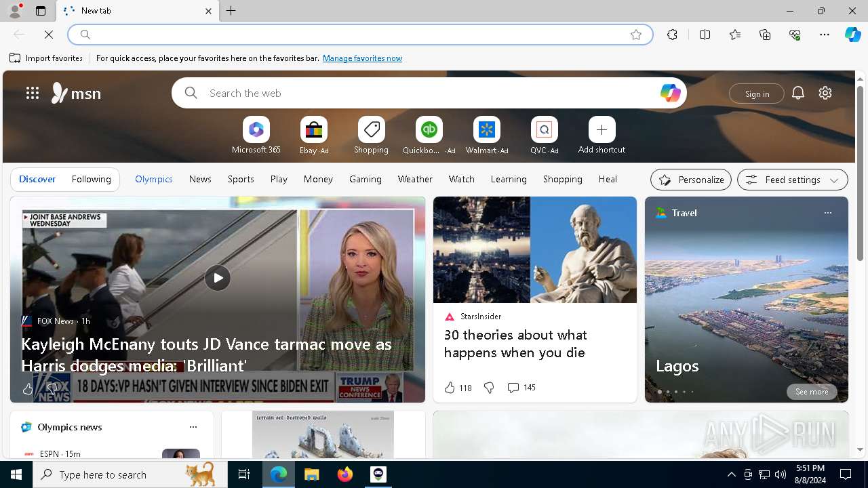Click the Sign in button
The image size is (868, 488).
pos(757,94)
